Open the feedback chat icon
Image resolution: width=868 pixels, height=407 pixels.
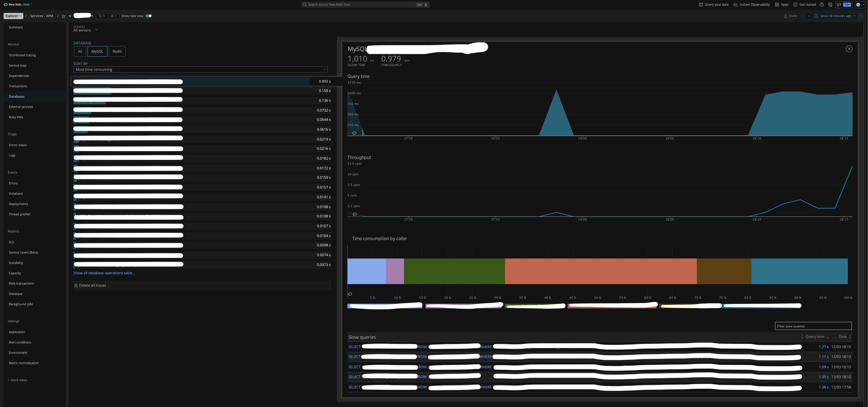click(x=830, y=5)
